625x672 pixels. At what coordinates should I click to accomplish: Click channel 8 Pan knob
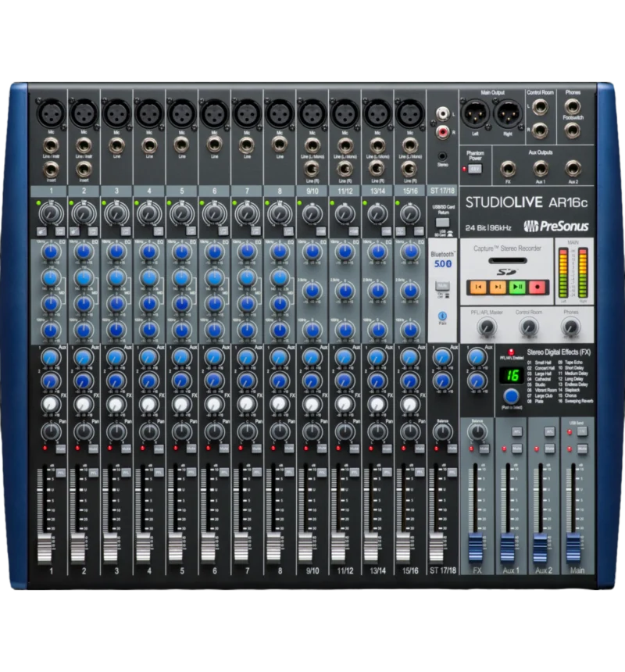pyautogui.click(x=280, y=431)
